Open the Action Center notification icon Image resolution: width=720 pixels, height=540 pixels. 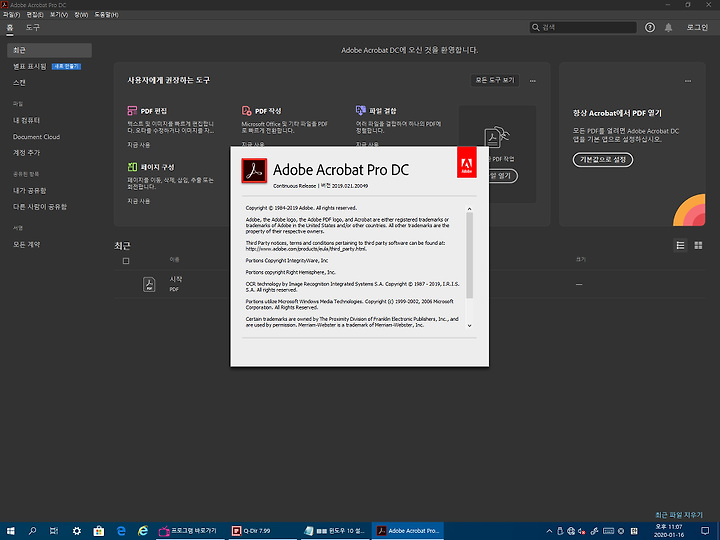[x=705, y=531]
